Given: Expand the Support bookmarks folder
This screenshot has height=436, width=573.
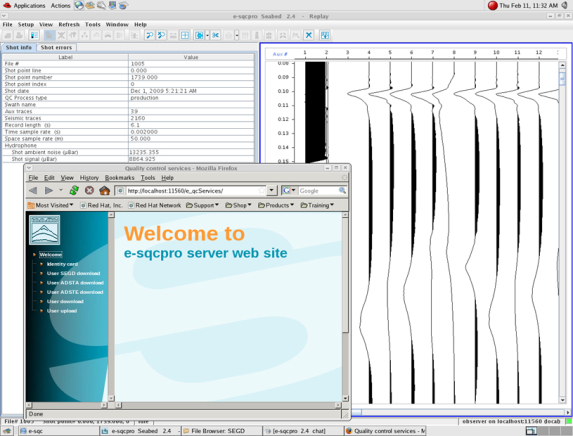Looking at the screenshot, I should coord(202,205).
